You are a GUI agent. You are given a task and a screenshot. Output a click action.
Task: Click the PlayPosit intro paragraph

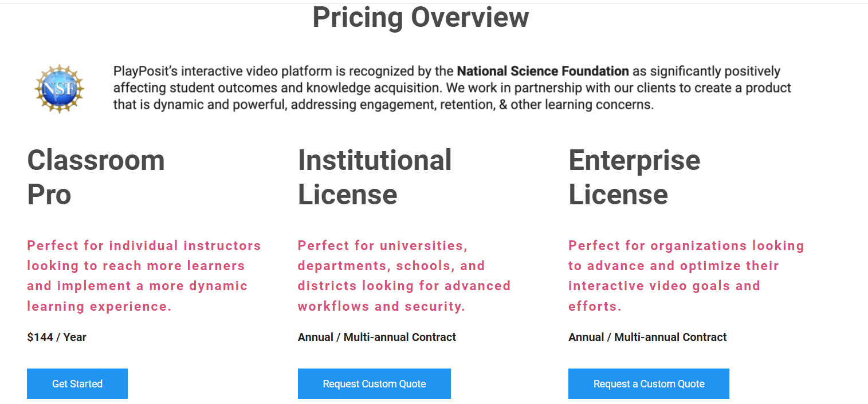(452, 88)
